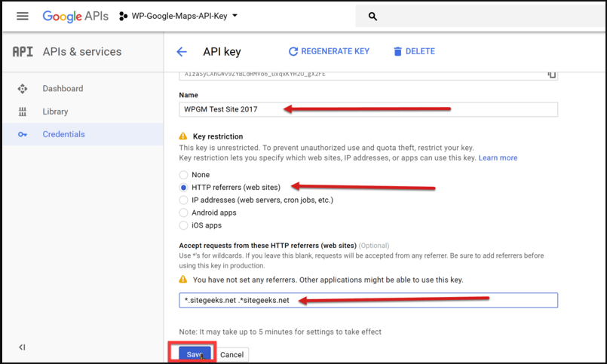607x364 pixels.
Task: Click the Key restriction warning icon
Action: click(x=183, y=136)
